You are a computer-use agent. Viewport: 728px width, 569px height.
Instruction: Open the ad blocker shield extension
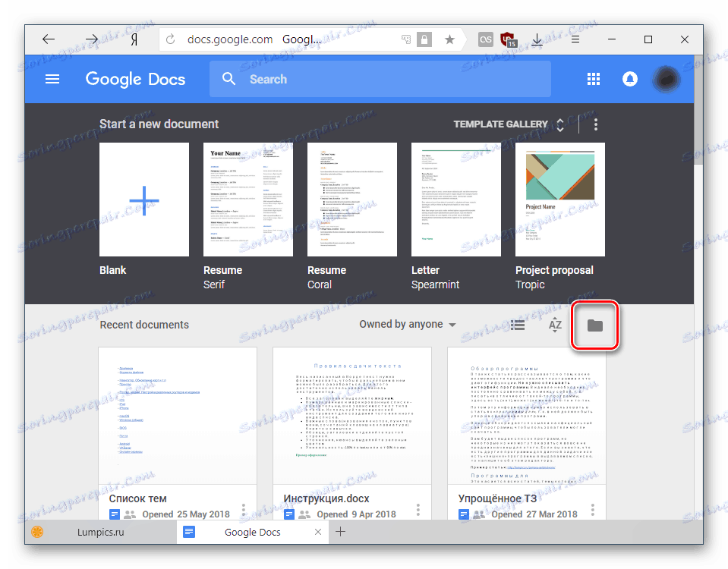(x=509, y=39)
